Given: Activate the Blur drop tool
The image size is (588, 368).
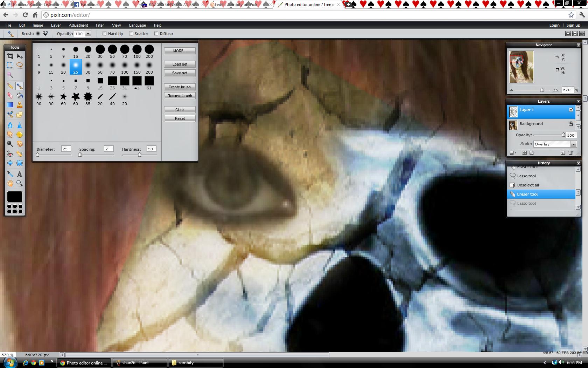Looking at the screenshot, I should 10,125.
